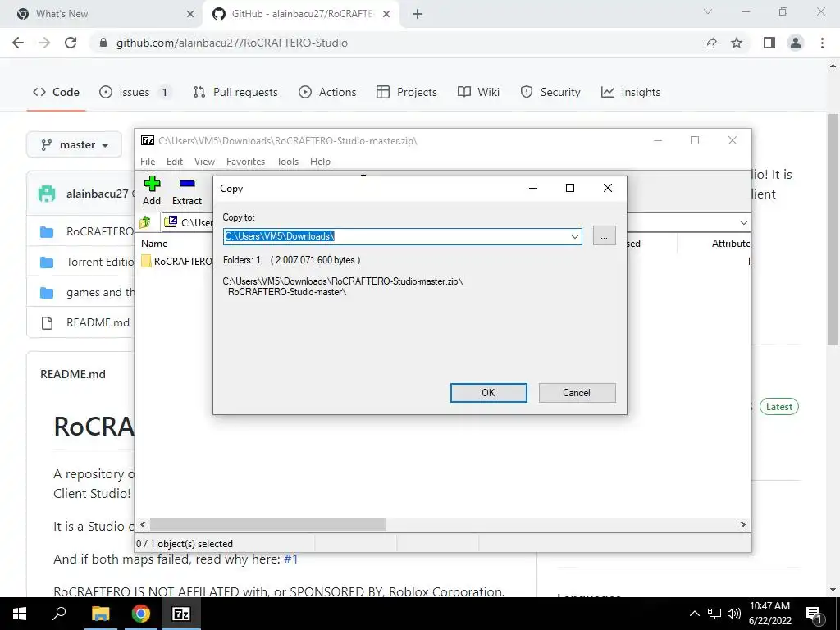840x630 pixels.
Task: Open the volume control in tray
Action: pos(734,614)
